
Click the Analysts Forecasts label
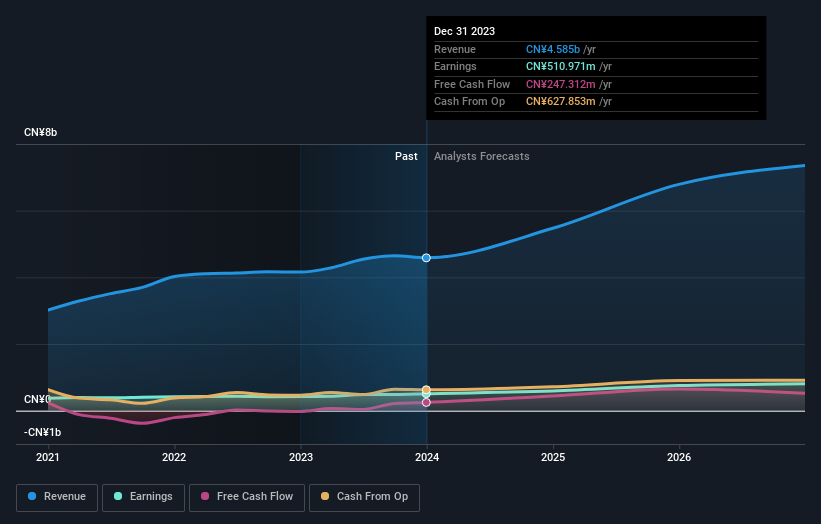tap(482, 157)
